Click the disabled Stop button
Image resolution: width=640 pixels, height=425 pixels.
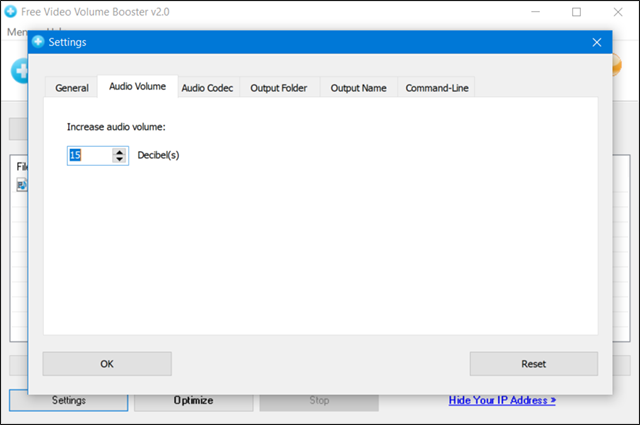[x=319, y=401]
